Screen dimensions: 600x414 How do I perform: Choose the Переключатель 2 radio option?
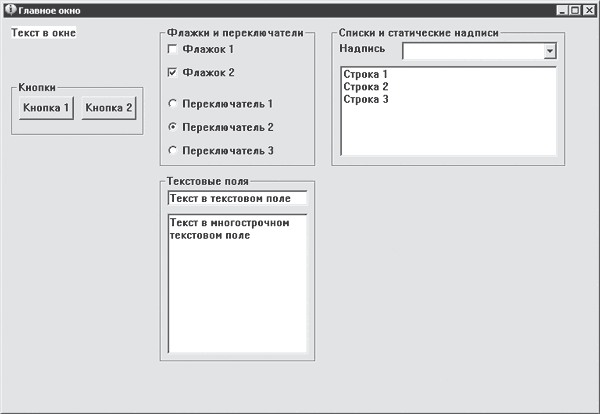pos(173,127)
